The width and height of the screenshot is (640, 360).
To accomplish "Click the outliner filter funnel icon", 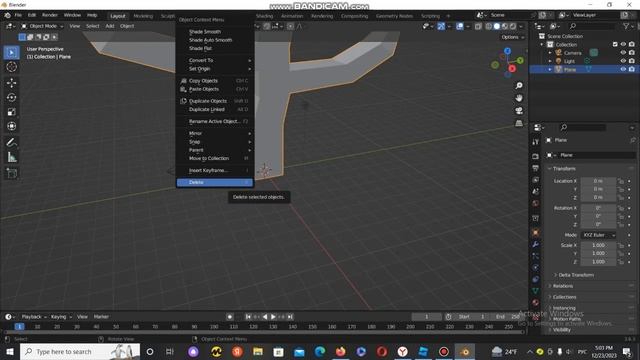I will pos(626,26).
